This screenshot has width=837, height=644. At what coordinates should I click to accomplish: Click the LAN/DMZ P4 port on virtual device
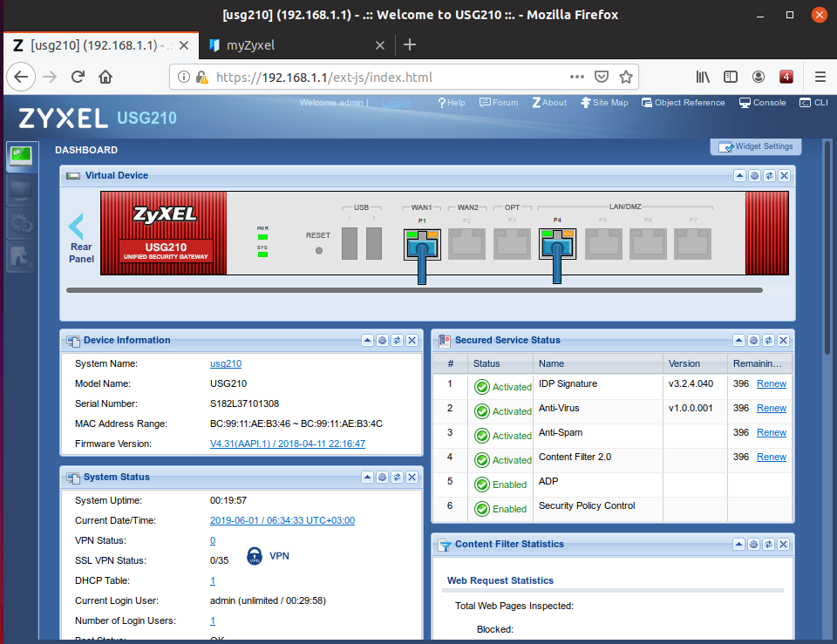point(557,244)
